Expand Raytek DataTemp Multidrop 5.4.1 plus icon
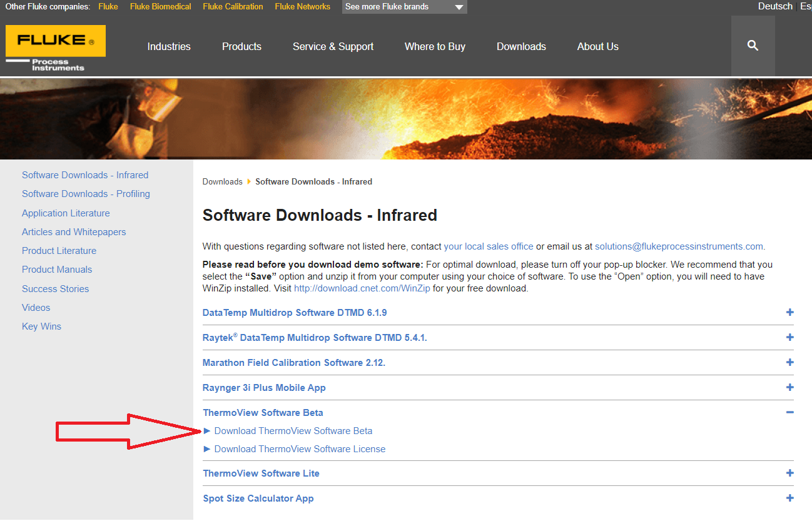The width and height of the screenshot is (812, 521). [x=789, y=338]
